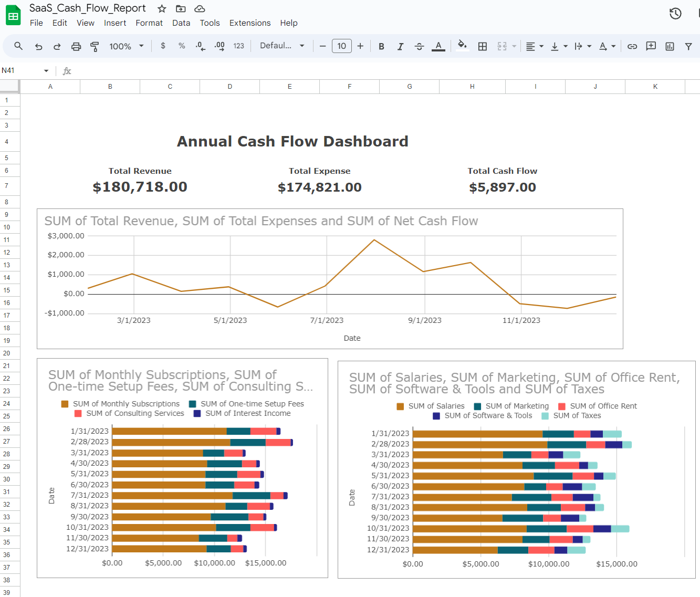Image resolution: width=700 pixels, height=597 pixels.
Task: Toggle bold formatting
Action: coord(381,46)
